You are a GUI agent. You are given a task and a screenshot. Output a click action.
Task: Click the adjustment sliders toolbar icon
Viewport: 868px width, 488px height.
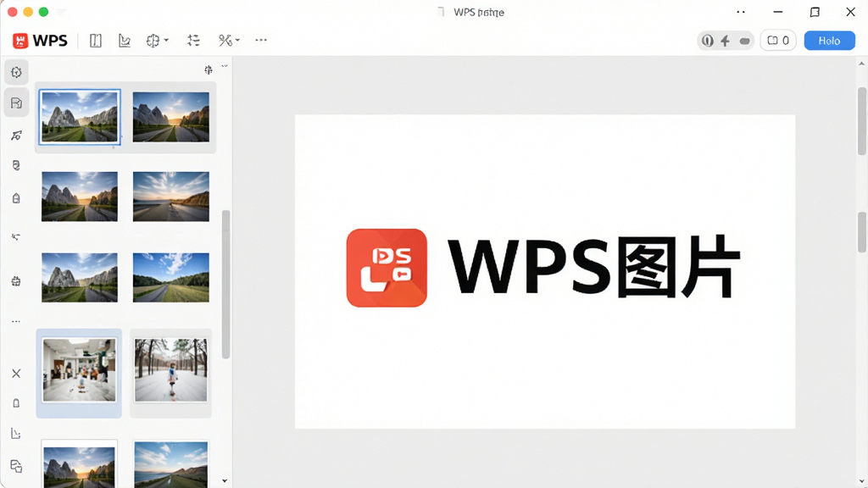click(x=193, y=40)
